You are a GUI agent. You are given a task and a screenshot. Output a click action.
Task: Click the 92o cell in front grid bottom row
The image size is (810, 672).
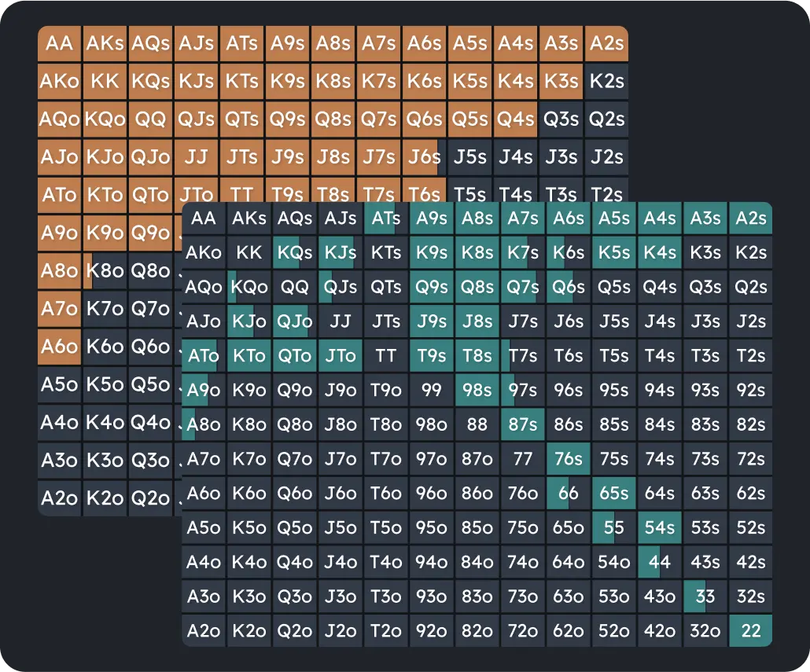pos(431,630)
